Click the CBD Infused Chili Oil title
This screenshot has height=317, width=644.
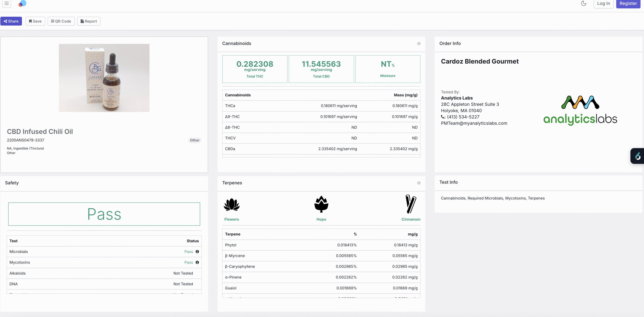click(x=40, y=131)
